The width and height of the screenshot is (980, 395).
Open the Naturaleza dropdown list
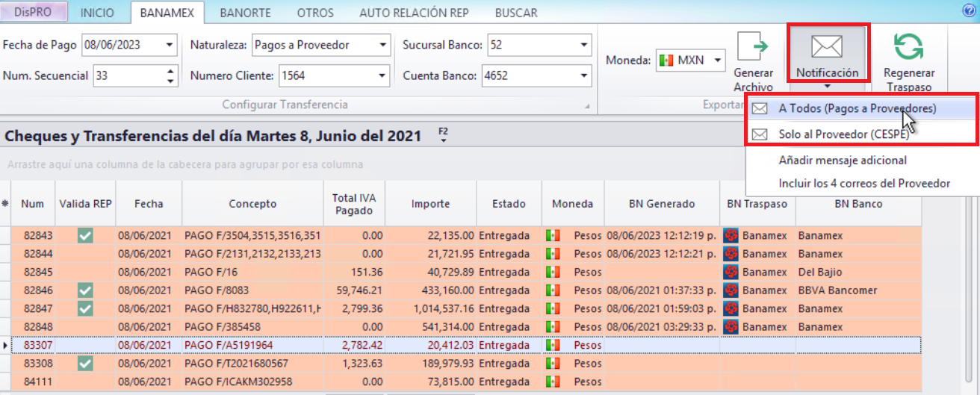[x=382, y=45]
